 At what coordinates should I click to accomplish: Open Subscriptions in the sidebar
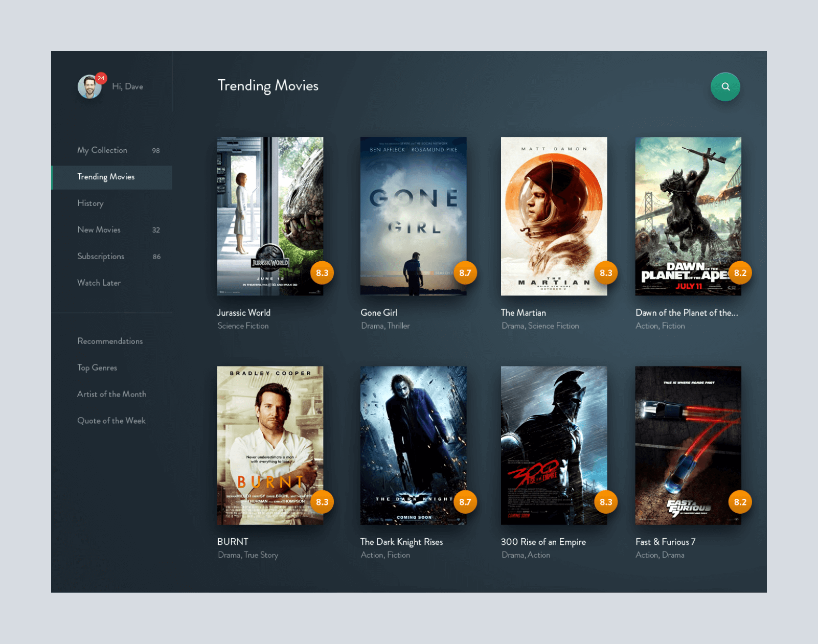coord(101,257)
